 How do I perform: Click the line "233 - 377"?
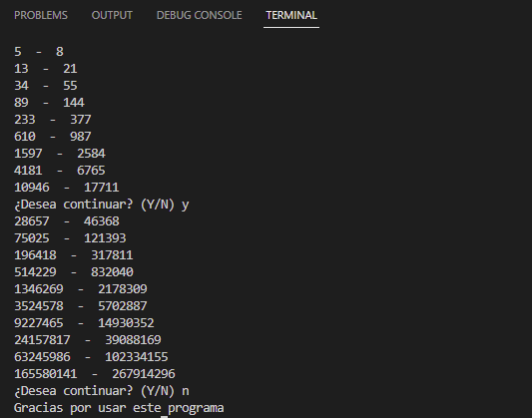tap(53, 120)
